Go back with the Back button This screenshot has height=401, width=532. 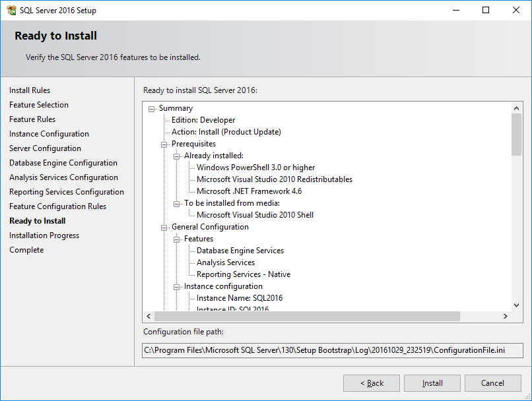tap(372, 383)
